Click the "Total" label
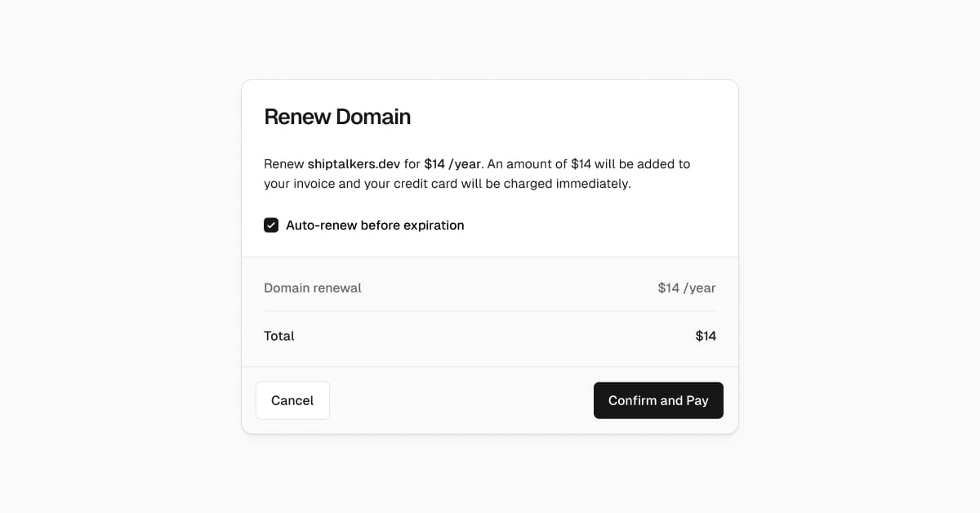 click(x=279, y=336)
